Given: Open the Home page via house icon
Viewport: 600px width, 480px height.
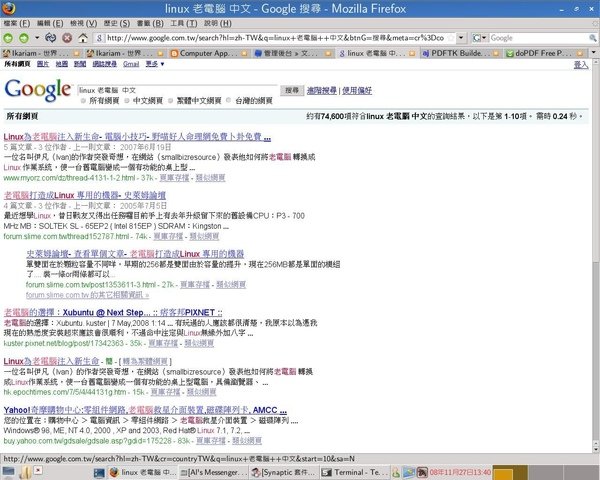Looking at the screenshot, I should pyautogui.click(x=83, y=38).
